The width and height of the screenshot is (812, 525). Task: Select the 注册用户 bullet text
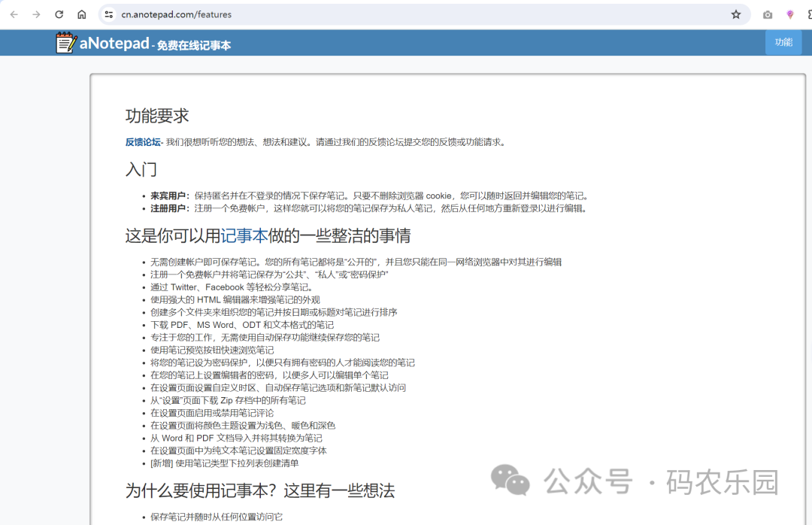(x=368, y=208)
